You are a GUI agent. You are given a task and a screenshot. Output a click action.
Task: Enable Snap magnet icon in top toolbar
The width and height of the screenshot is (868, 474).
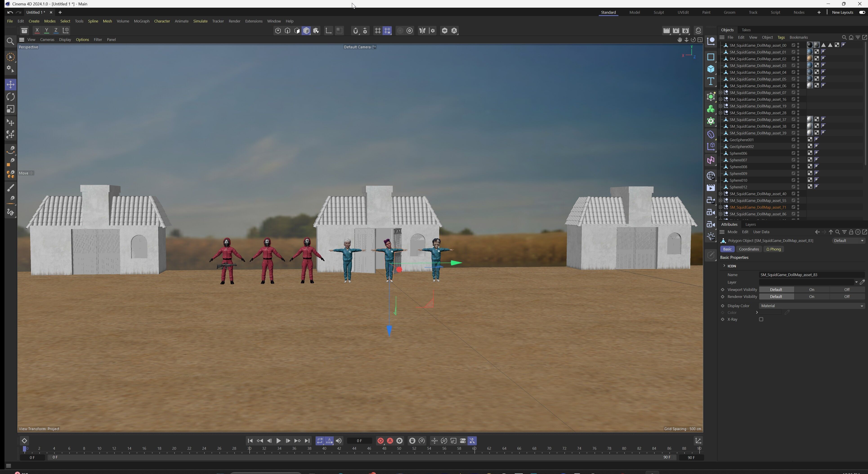pyautogui.click(x=355, y=31)
